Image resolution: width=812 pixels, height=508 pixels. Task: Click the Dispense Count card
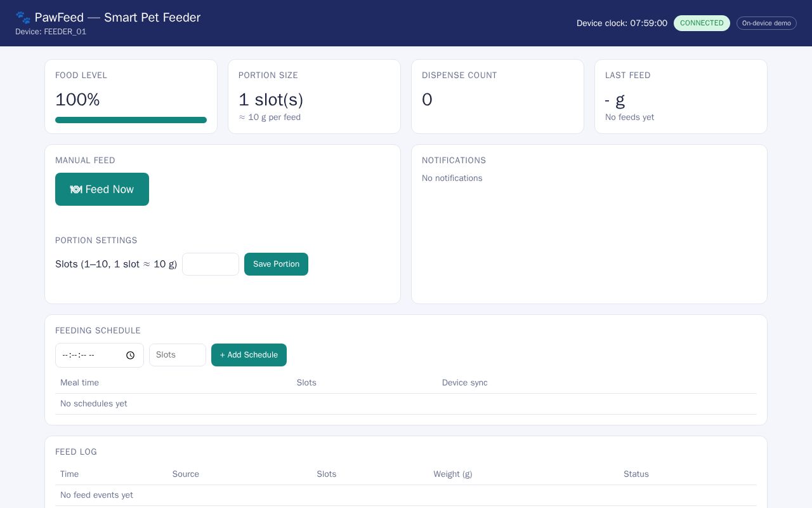click(x=497, y=97)
